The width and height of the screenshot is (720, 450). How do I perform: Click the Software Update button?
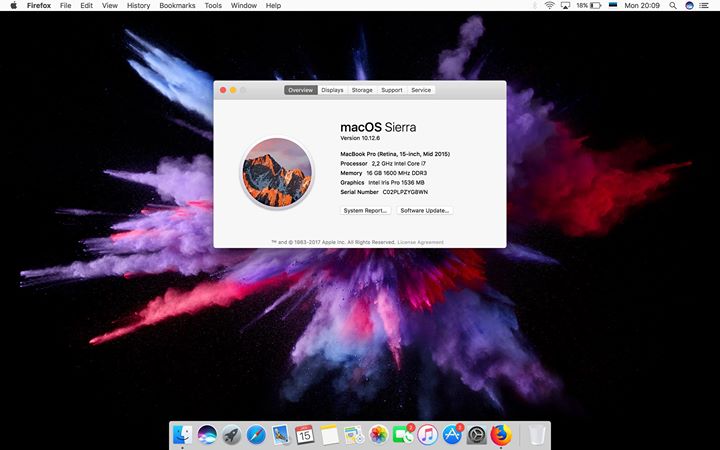[425, 210]
